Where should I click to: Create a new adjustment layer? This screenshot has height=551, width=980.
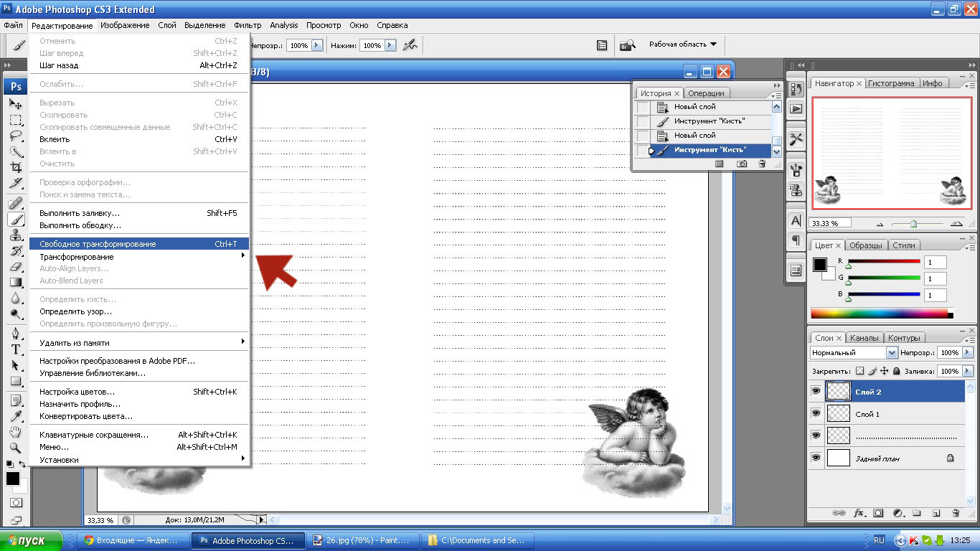[x=897, y=514]
